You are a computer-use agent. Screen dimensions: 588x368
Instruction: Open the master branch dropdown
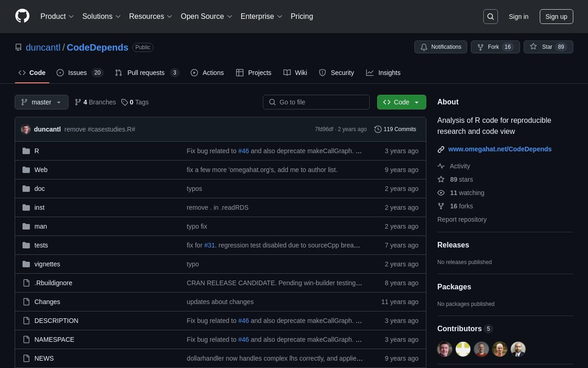point(41,102)
